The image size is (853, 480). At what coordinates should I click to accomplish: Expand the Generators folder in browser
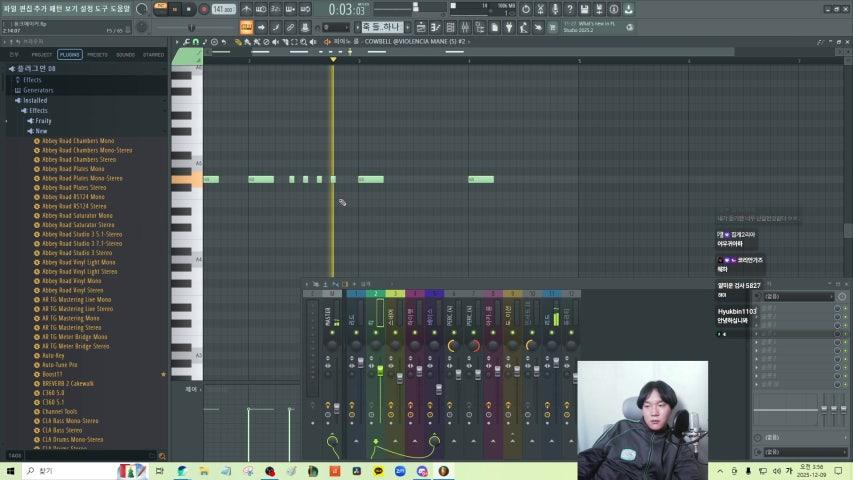38,90
